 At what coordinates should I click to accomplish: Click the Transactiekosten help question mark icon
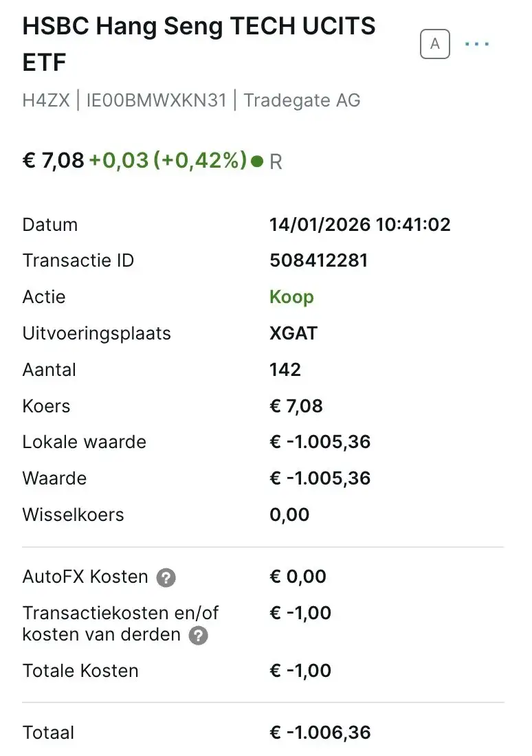coord(198,636)
